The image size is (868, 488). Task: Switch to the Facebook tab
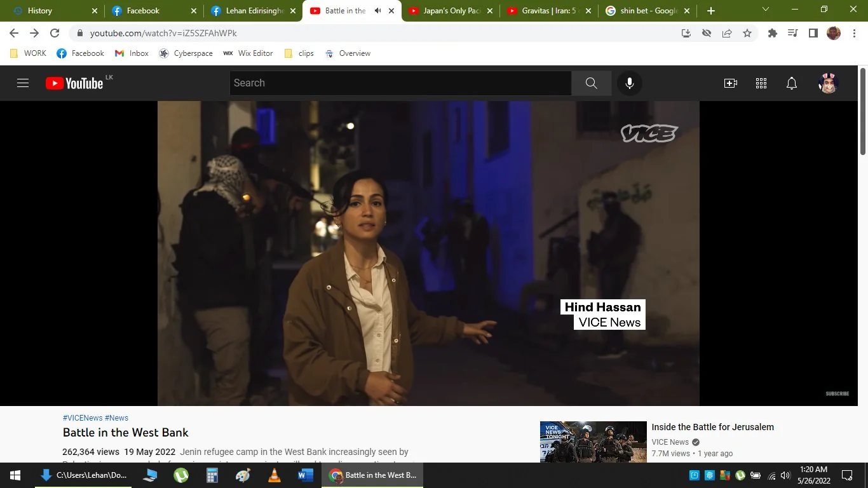(x=153, y=11)
